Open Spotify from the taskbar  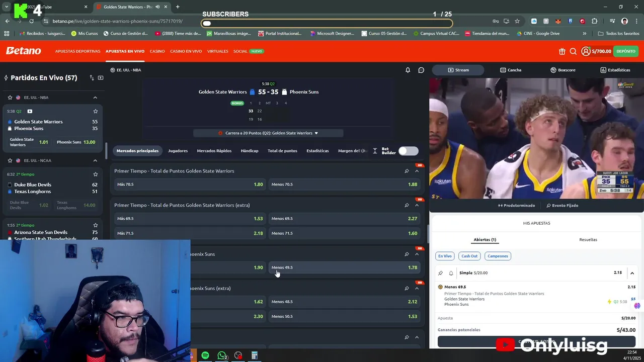205,355
